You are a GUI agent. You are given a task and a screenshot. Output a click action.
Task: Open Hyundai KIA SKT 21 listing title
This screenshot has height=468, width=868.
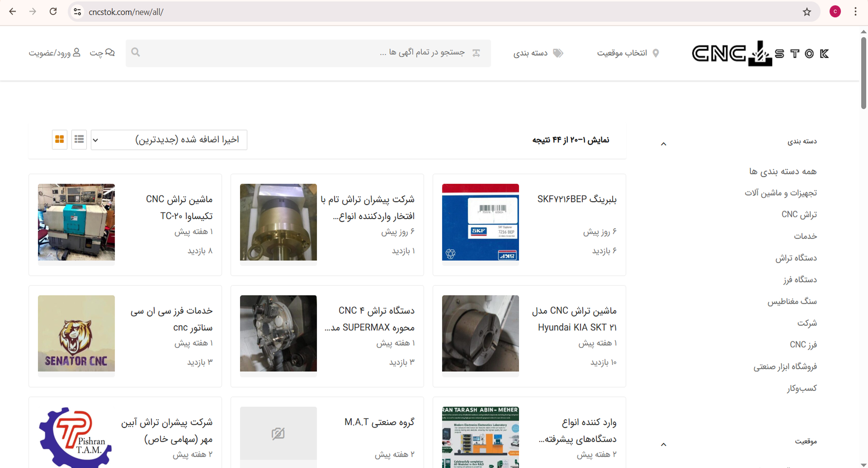pos(574,319)
